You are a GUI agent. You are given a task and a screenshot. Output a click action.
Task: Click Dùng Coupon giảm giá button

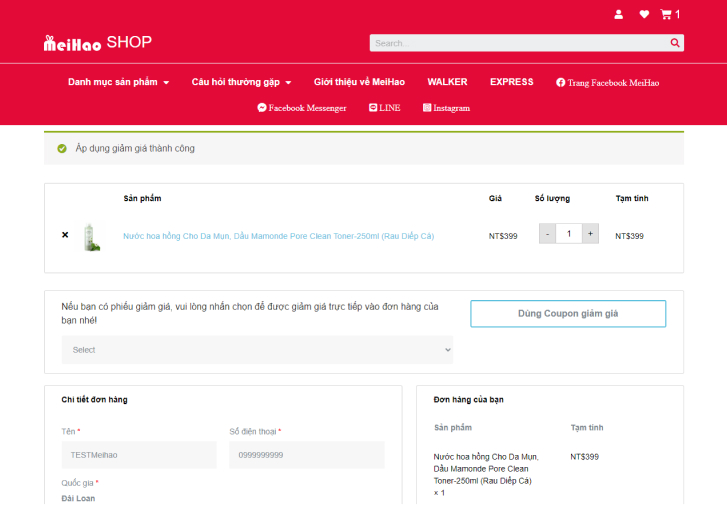[x=567, y=313]
